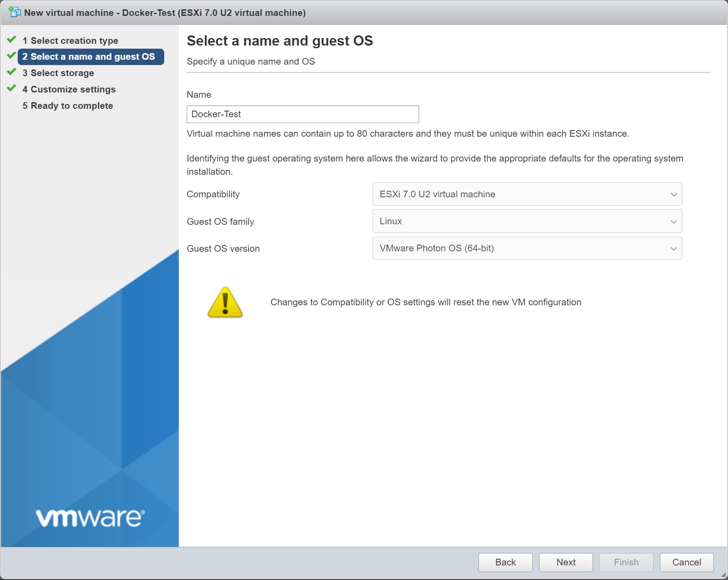
Task: Click the window title 'New virtual machine - Docker-Test'
Action: click(165, 13)
